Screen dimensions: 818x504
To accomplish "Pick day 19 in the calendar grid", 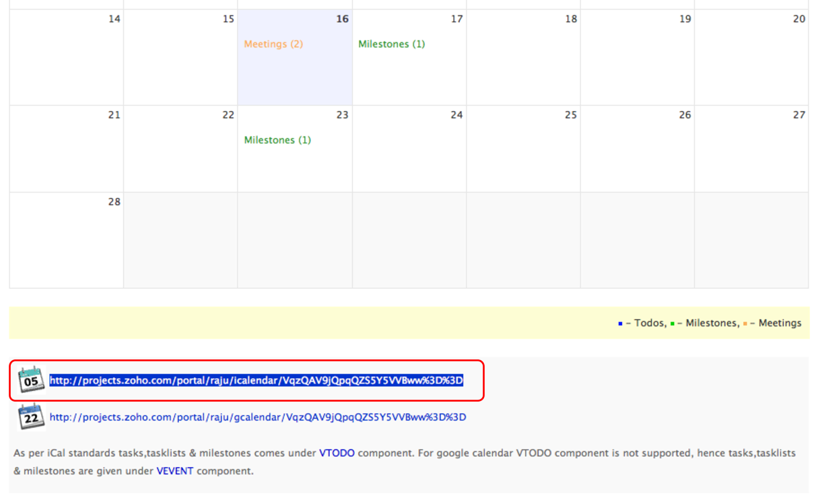I will (x=637, y=57).
